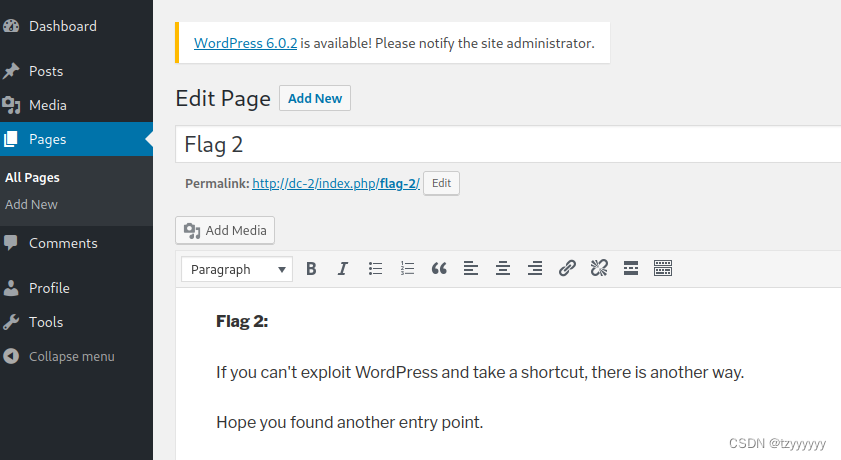This screenshot has width=841, height=460.
Task: Click the Dashboard gauge icon
Action: pyautogui.click(x=11, y=26)
